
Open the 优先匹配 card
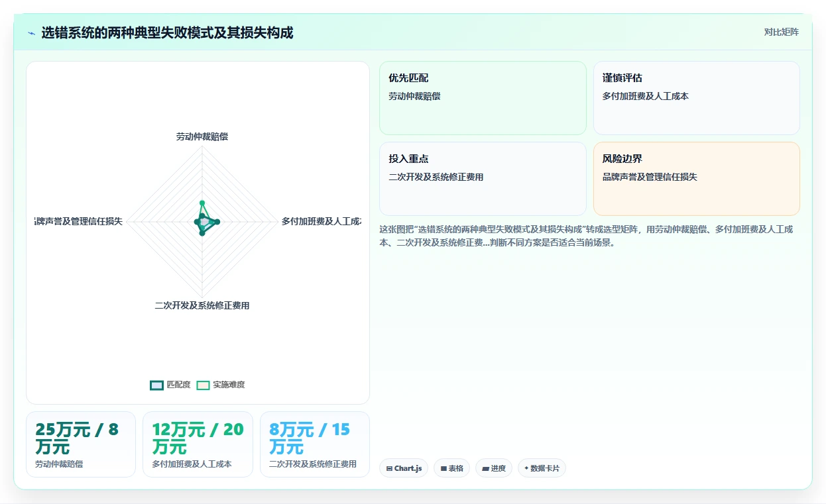(x=483, y=98)
